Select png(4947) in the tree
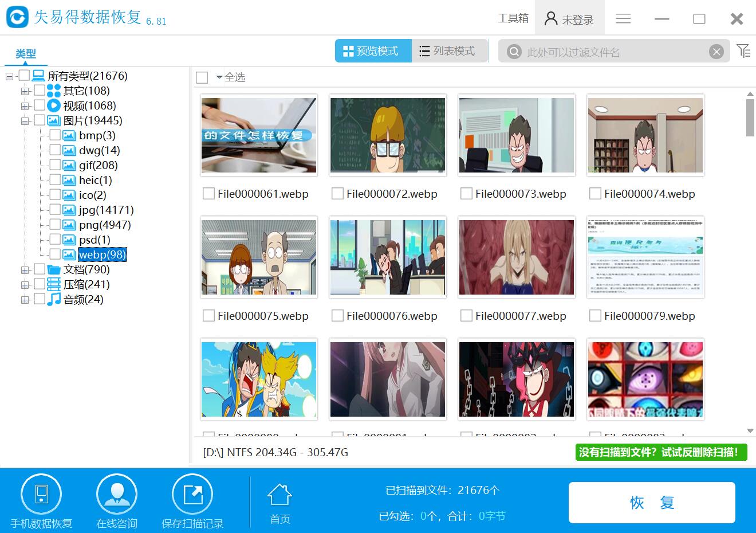The width and height of the screenshot is (756, 533). point(105,225)
